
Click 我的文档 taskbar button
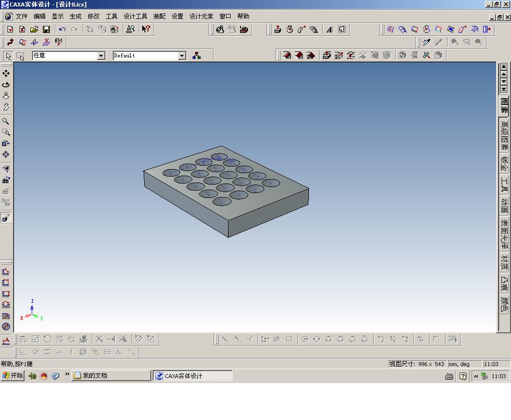click(111, 376)
